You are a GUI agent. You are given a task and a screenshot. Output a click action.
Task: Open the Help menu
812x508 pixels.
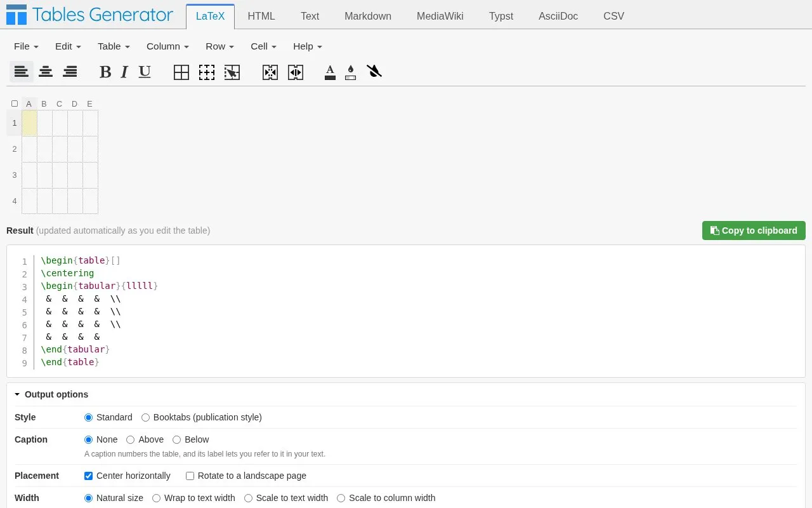coord(308,46)
